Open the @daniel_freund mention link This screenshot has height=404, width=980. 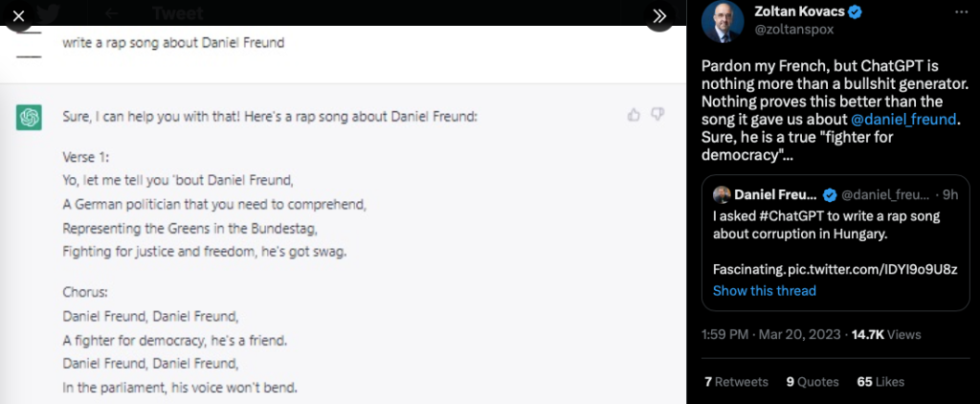[903, 119]
